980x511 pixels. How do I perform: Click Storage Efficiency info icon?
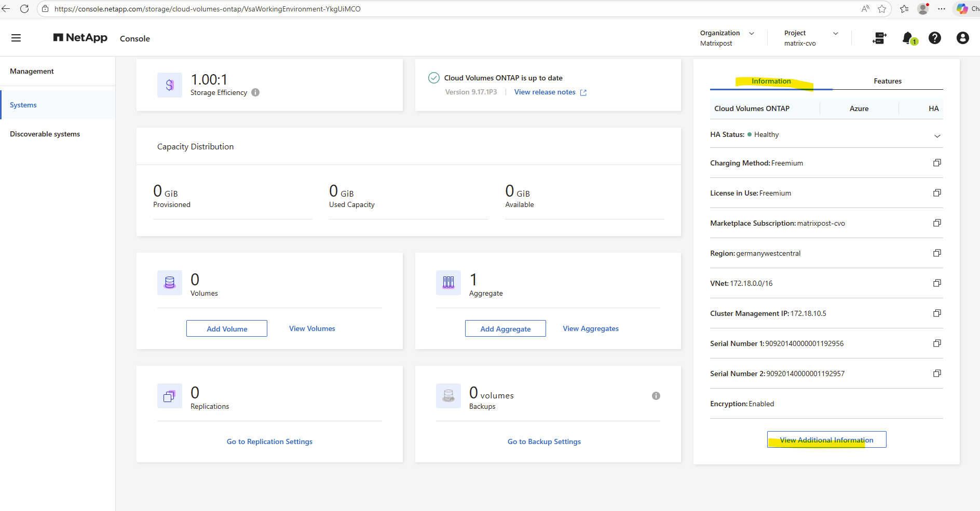tap(255, 92)
